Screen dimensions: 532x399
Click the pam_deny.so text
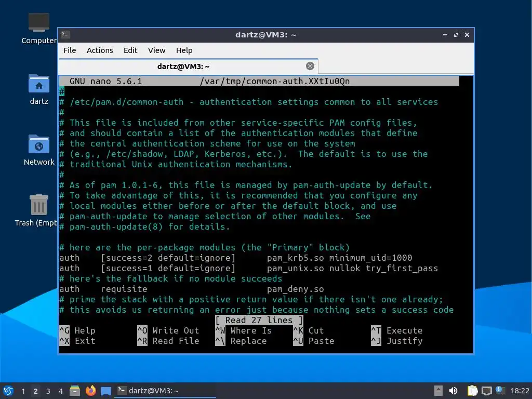(295, 289)
